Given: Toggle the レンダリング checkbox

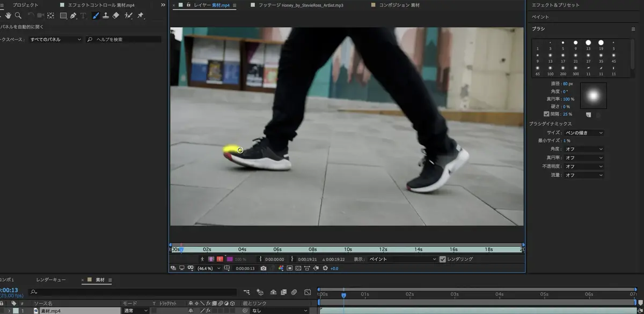Looking at the screenshot, I should 442,259.
